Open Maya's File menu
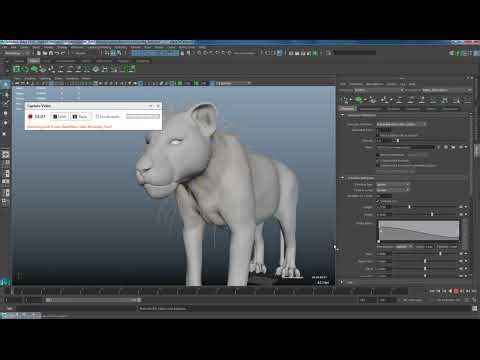 tap(5, 47)
